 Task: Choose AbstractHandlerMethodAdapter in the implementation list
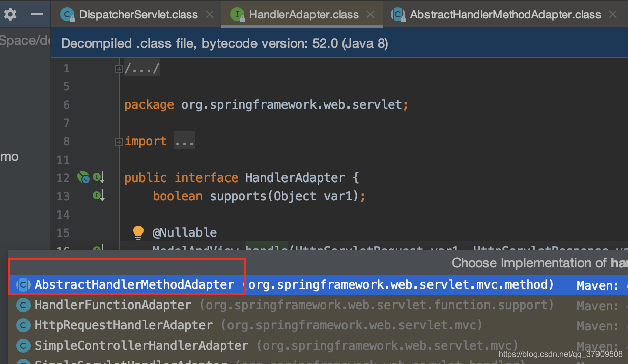(318, 285)
